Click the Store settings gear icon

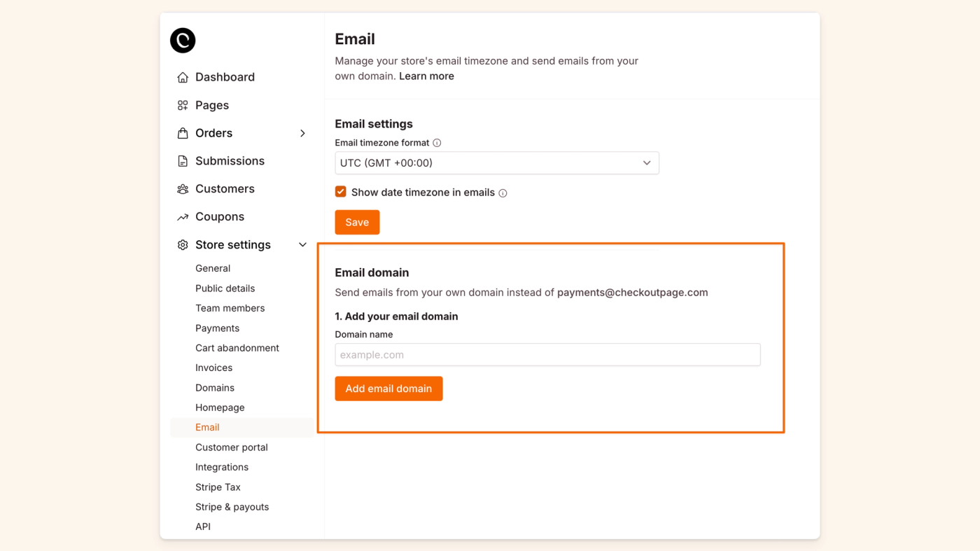tap(181, 244)
